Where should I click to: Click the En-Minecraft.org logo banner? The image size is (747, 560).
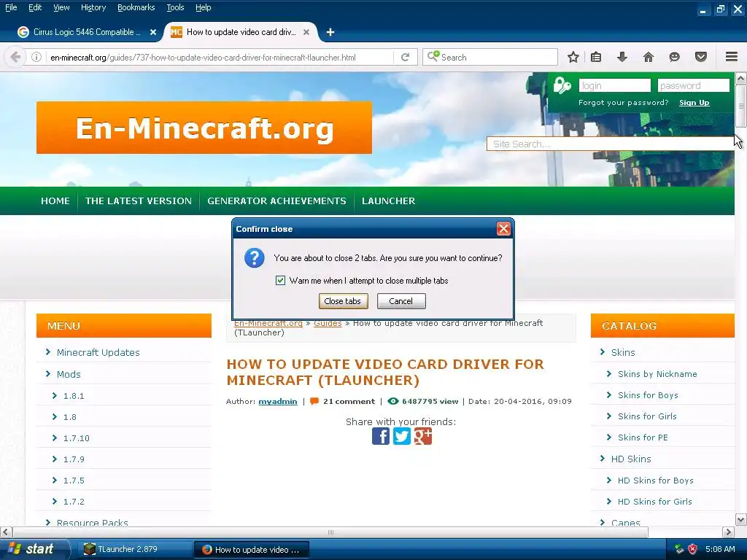(x=204, y=128)
